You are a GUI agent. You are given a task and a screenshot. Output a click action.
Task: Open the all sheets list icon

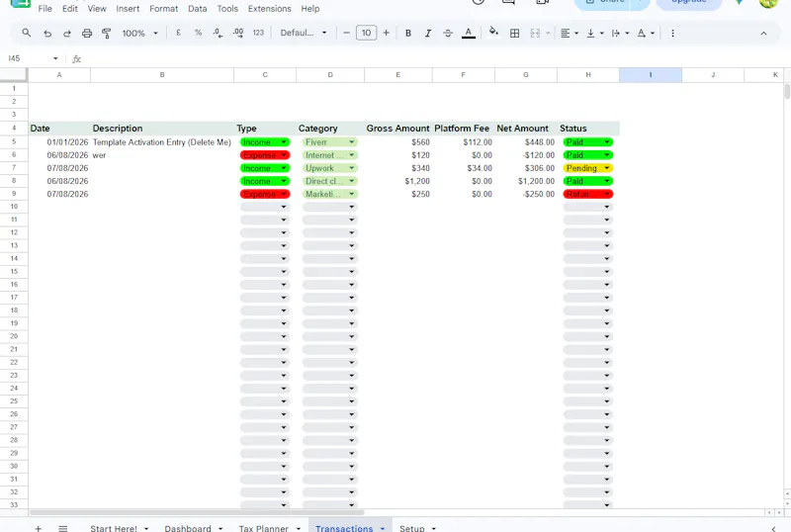(63, 528)
